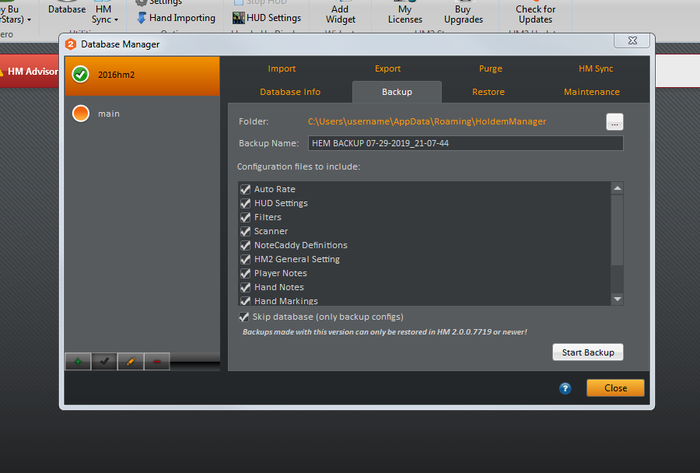Click the folder browse ellipsis button

click(615, 122)
